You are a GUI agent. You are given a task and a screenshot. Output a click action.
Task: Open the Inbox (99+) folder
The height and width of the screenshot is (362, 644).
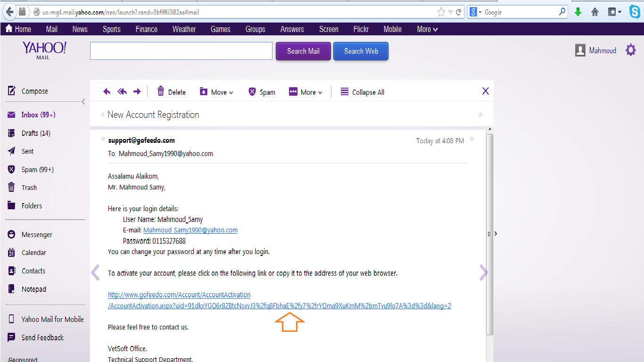(32, 115)
